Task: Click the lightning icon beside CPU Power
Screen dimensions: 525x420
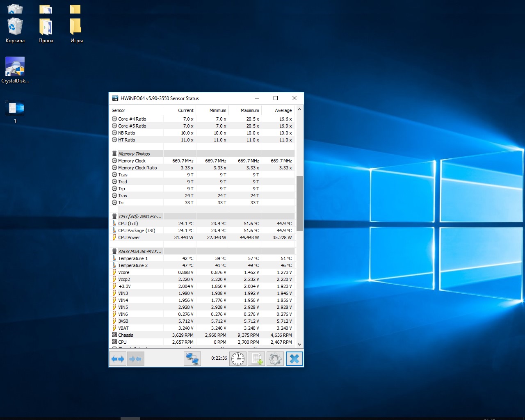Action: tap(114, 237)
